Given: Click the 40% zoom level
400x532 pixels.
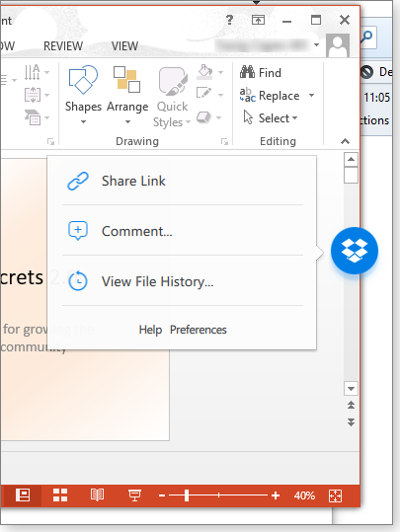Looking at the screenshot, I should [304, 495].
